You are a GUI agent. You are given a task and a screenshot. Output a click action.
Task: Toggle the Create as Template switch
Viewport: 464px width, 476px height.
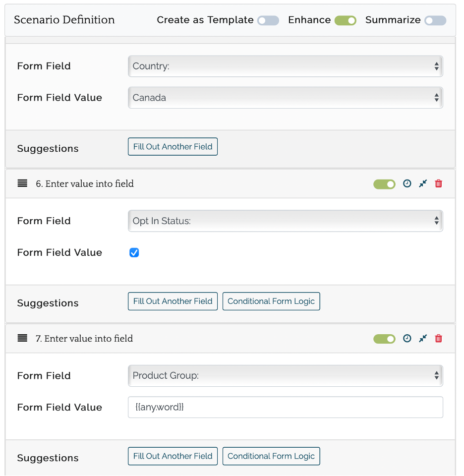[268, 20]
